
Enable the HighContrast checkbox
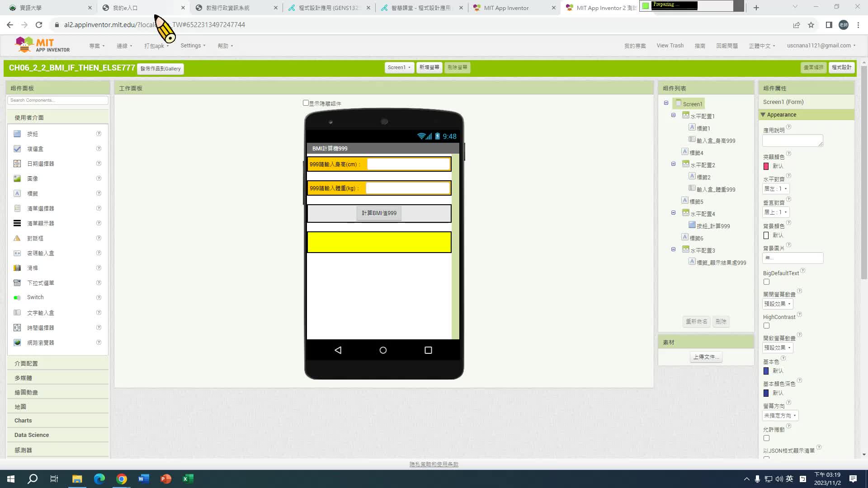pyautogui.click(x=766, y=326)
